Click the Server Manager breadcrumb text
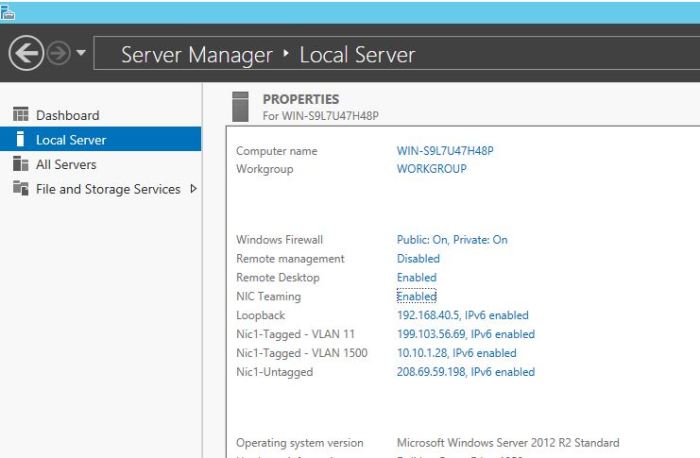 click(195, 54)
